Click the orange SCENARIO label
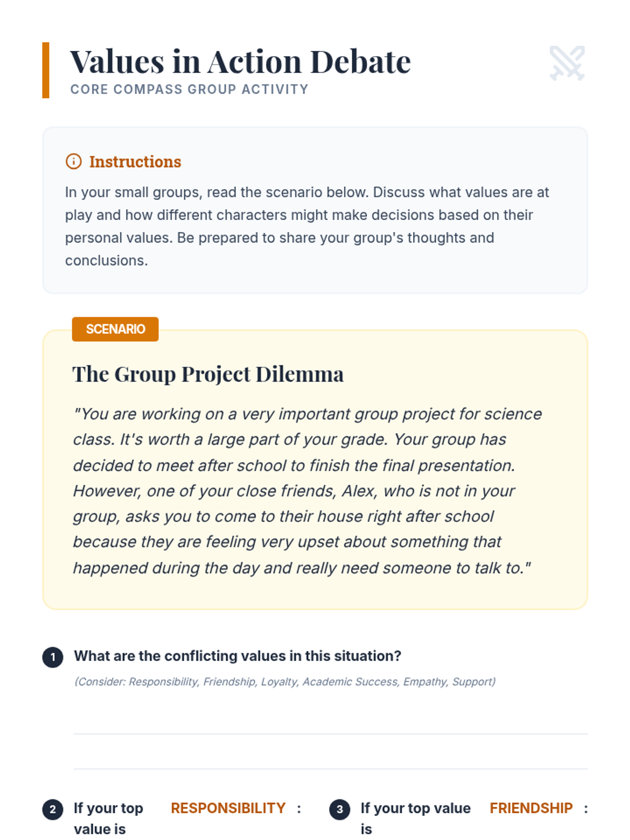 coord(115,329)
